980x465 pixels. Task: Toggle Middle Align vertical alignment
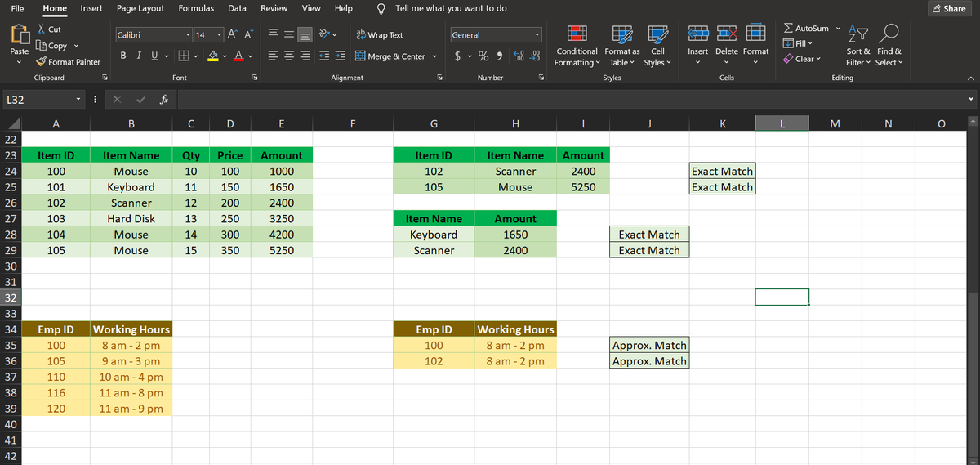[287, 35]
